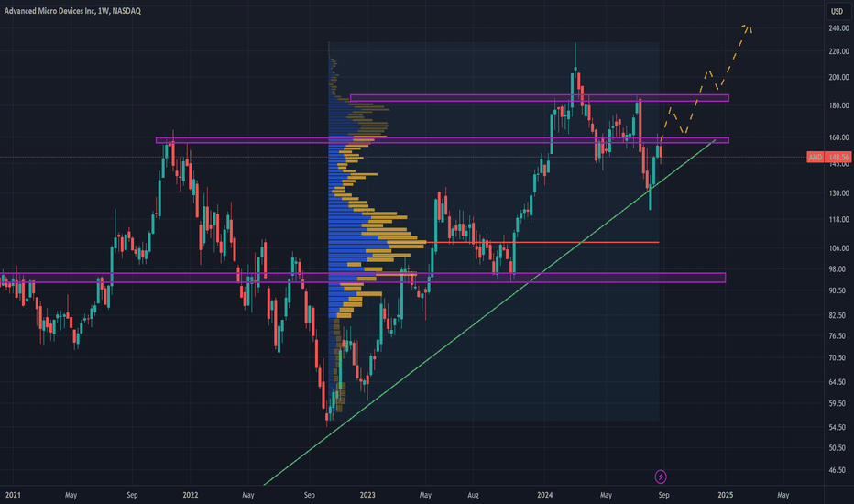
Task: Click the 2024 time axis label
Action: tap(544, 495)
